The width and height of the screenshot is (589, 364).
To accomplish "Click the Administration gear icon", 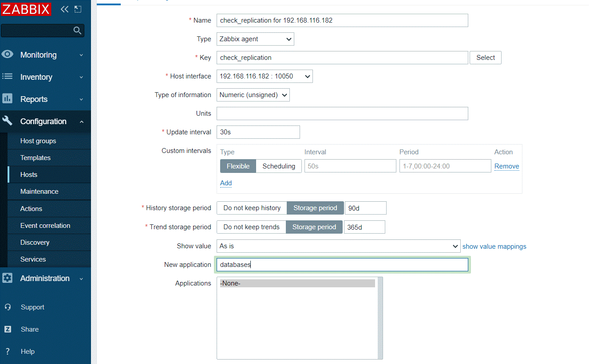I will 7,278.
